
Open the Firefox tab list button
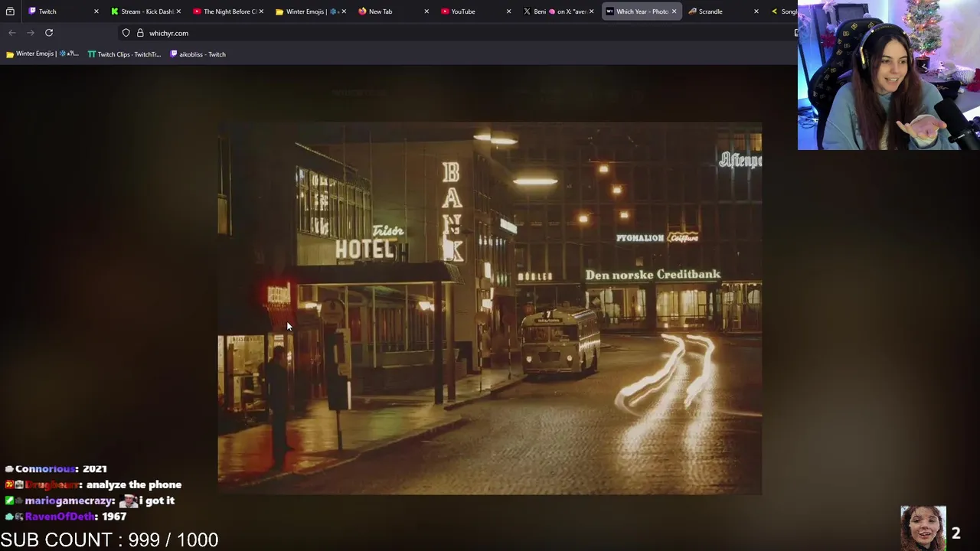click(x=10, y=11)
